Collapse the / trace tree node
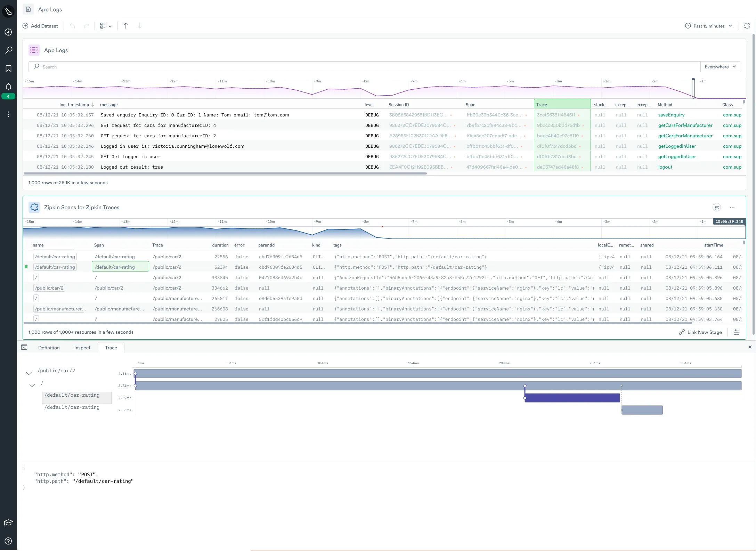The width and height of the screenshot is (756, 551). tap(32, 385)
